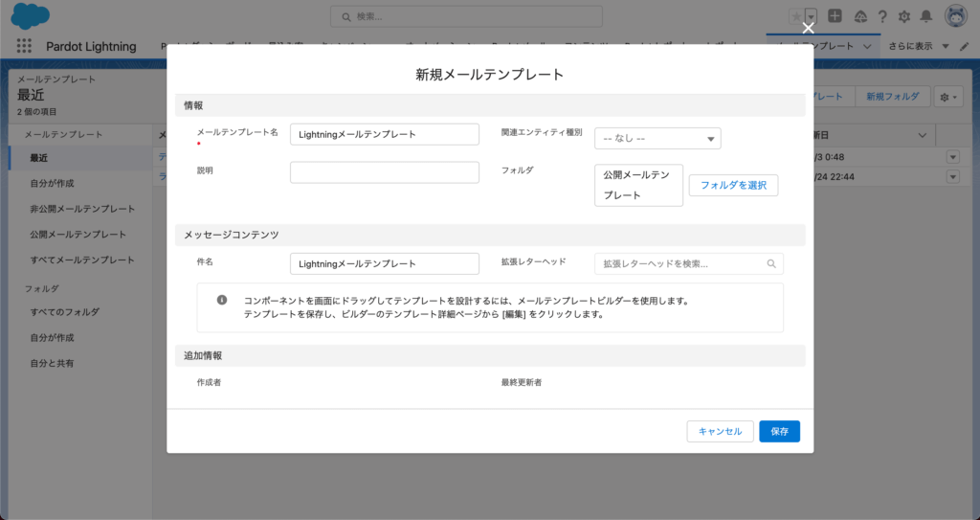Image resolution: width=980 pixels, height=520 pixels.
Task: Focus the メールテンプレート名 input field
Action: tap(385, 134)
